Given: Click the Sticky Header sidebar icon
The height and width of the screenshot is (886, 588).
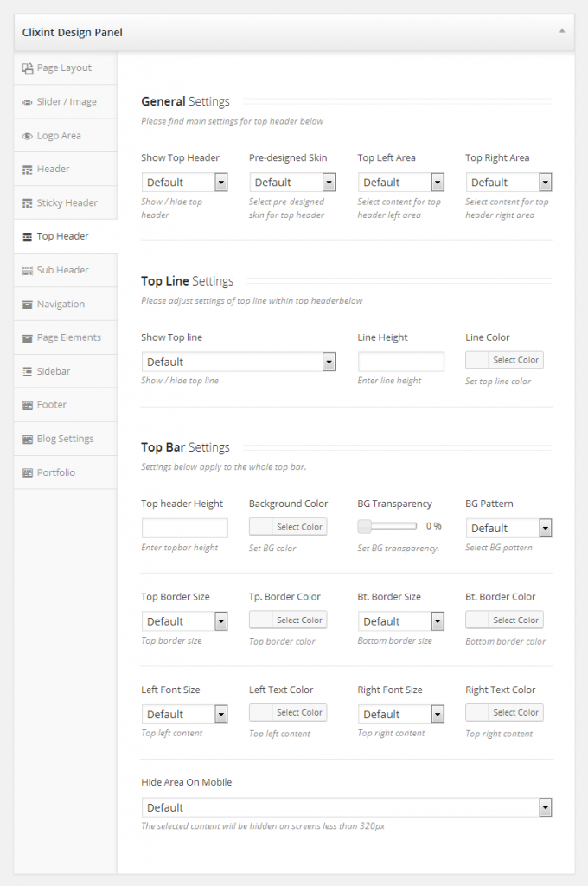Looking at the screenshot, I should pos(28,203).
